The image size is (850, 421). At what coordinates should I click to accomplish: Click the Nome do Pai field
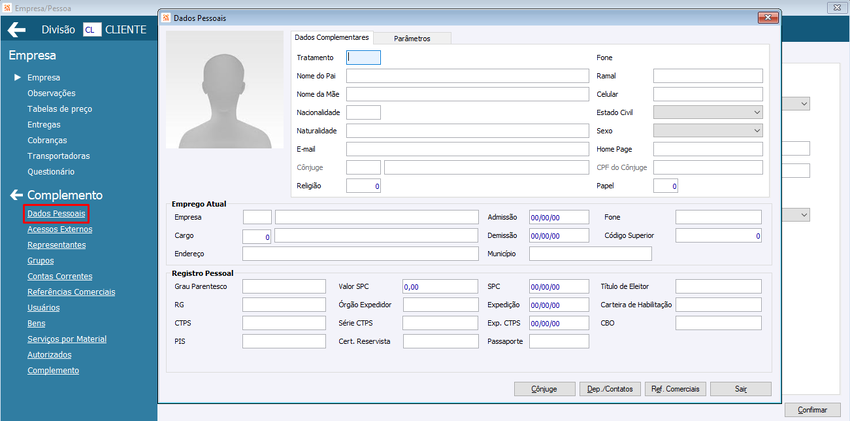click(467, 76)
